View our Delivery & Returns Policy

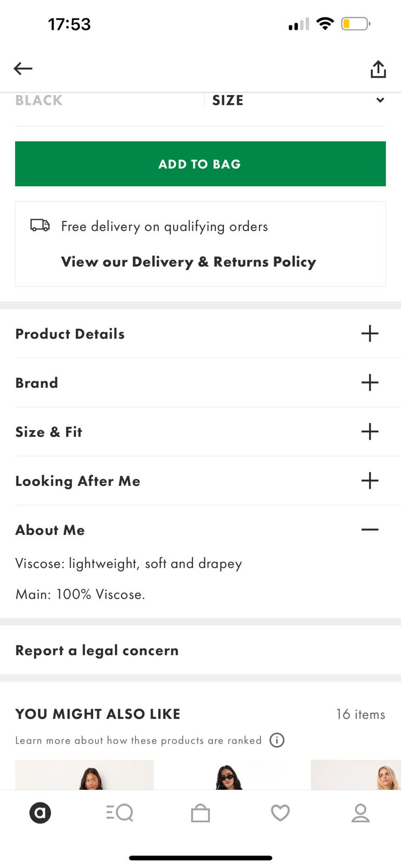coord(189,261)
